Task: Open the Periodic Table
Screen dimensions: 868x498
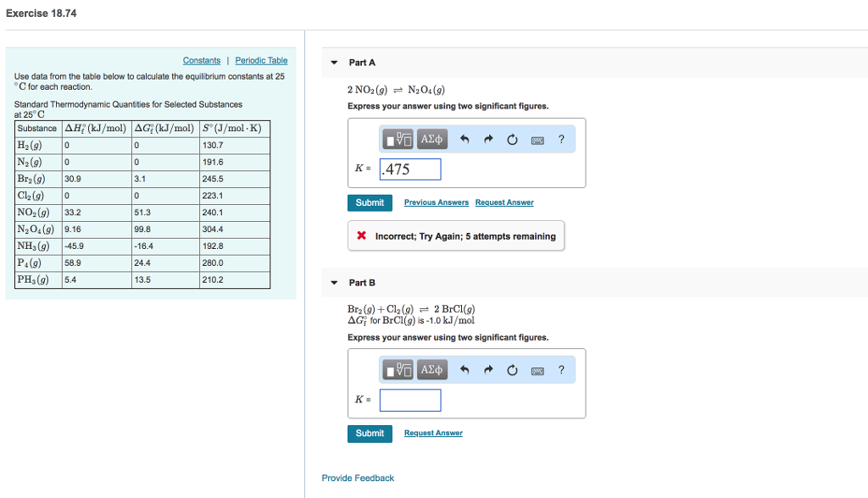Action: (x=260, y=60)
